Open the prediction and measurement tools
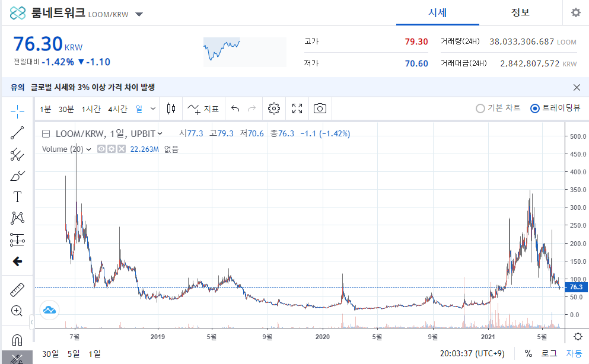The image size is (589, 364). (x=17, y=240)
